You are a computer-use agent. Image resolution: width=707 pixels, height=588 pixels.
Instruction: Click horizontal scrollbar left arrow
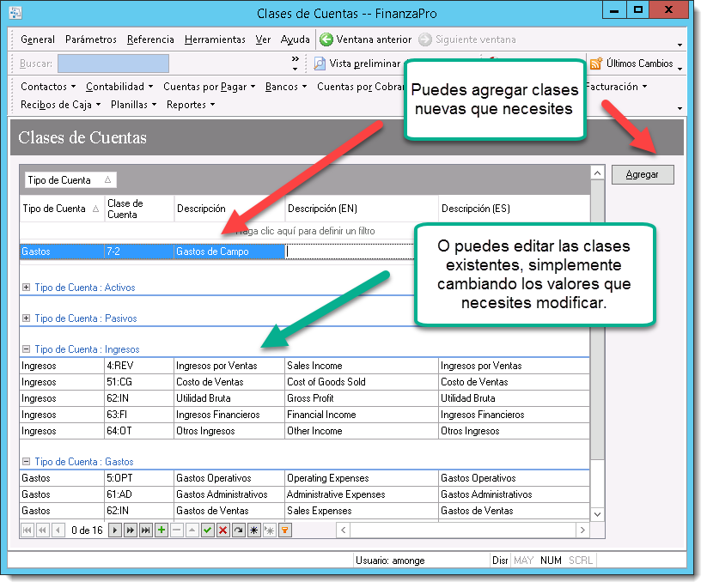pos(343,530)
